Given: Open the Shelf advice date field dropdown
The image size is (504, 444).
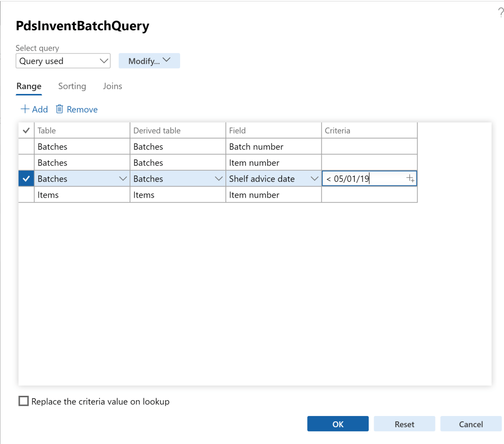Looking at the screenshot, I should 315,179.
